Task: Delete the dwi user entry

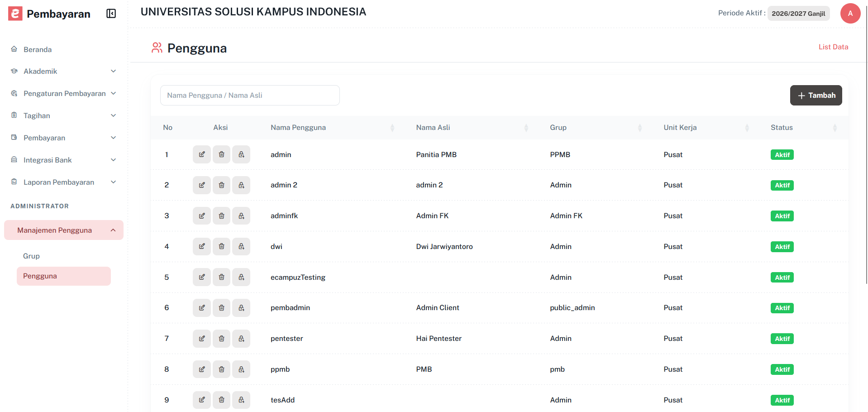Action: (222, 246)
